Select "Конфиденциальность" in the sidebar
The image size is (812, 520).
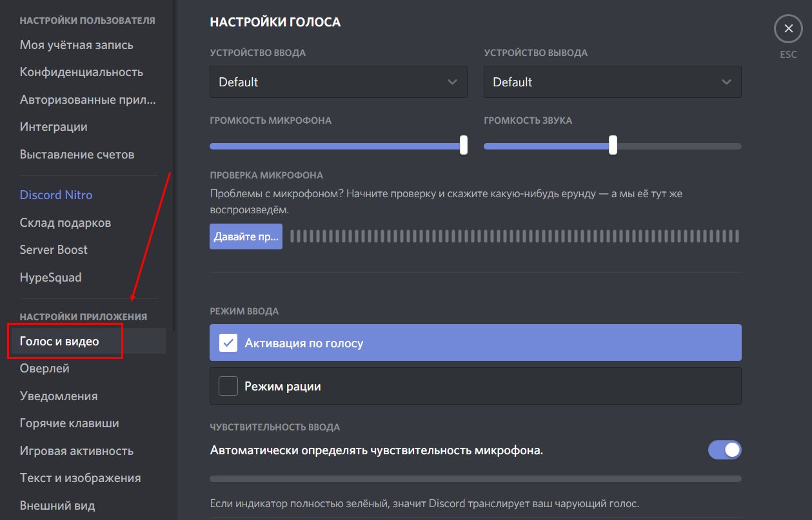pyautogui.click(x=81, y=72)
